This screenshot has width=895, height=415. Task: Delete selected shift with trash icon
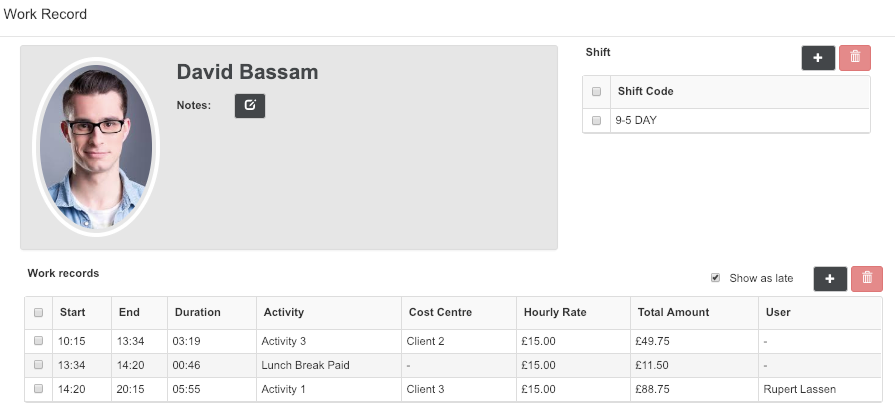click(854, 58)
